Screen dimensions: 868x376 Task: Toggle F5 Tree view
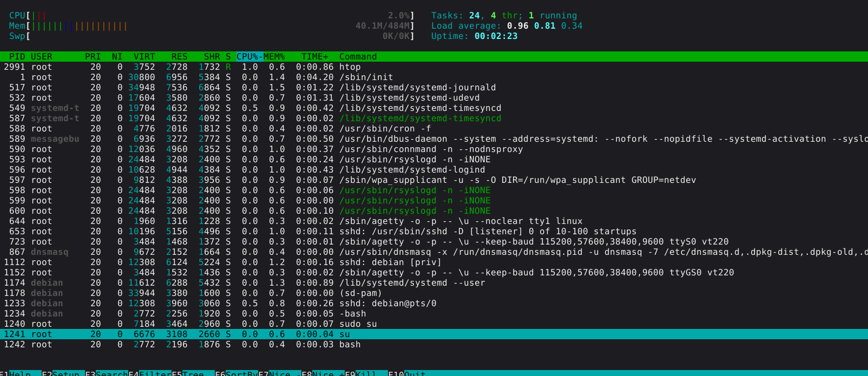(x=193, y=373)
